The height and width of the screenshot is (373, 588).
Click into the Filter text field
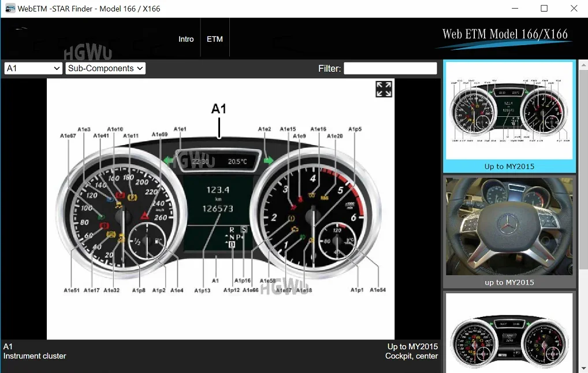tap(390, 68)
